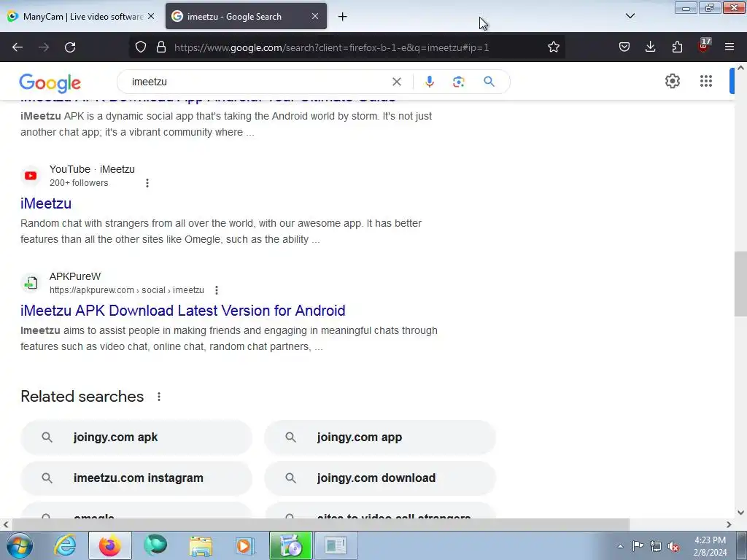Open the extensions puzzle icon
Viewport: 747px width, 560px height.
[x=677, y=47]
